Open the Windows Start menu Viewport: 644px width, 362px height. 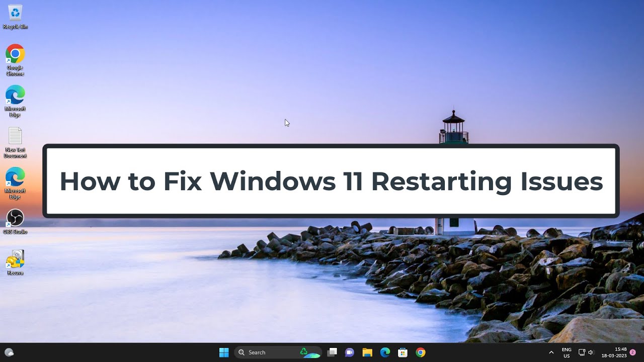224,352
